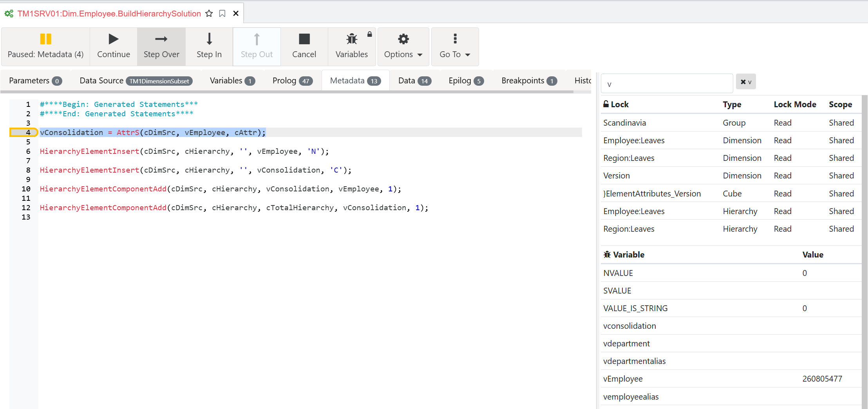Click the vdepartmentalias variable row
The image size is (868, 409).
click(731, 361)
